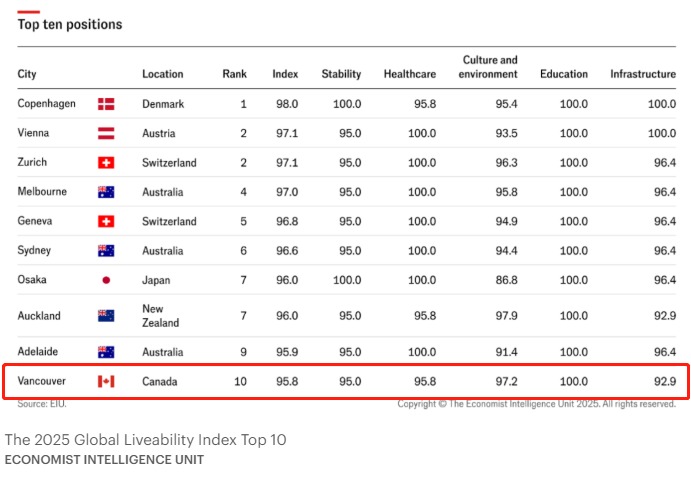Click the Japan flag icon beside Osaka
The width and height of the screenshot is (691, 484).
pos(106,280)
